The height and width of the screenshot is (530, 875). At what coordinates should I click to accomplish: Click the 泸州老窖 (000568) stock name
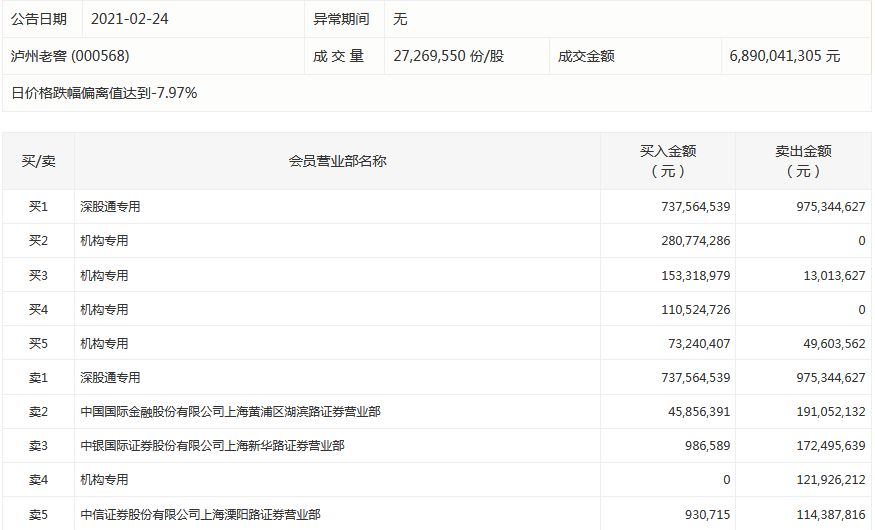coord(70,56)
